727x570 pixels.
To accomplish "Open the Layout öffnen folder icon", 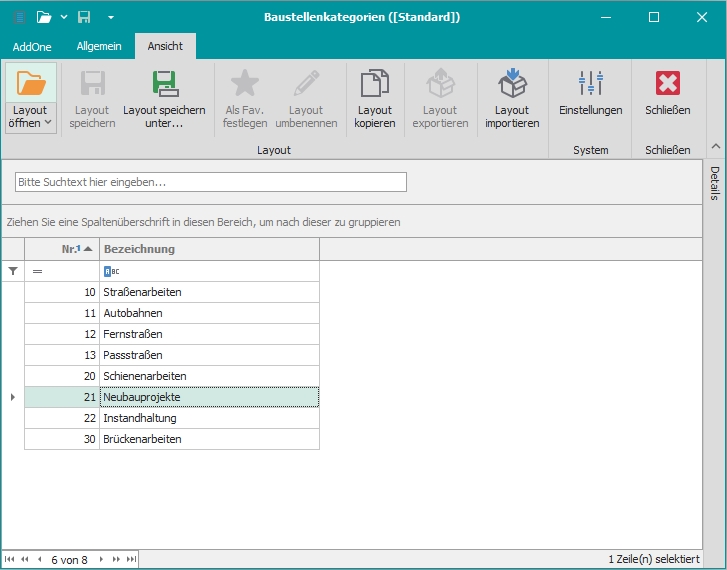I will point(31,83).
